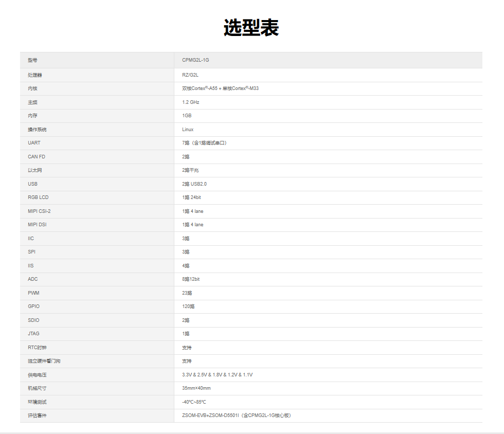Select the 2路 USB2.0 value
504x434 pixels.
194,184
